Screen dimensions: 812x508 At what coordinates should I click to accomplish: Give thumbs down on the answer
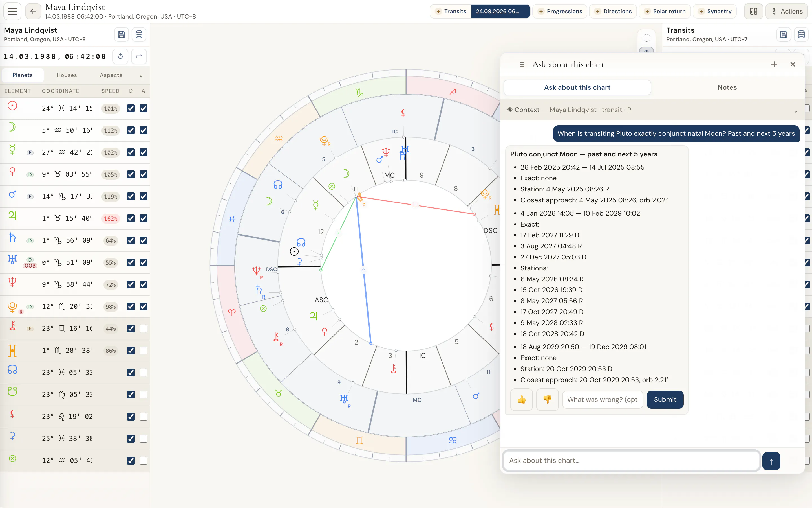coord(547,399)
